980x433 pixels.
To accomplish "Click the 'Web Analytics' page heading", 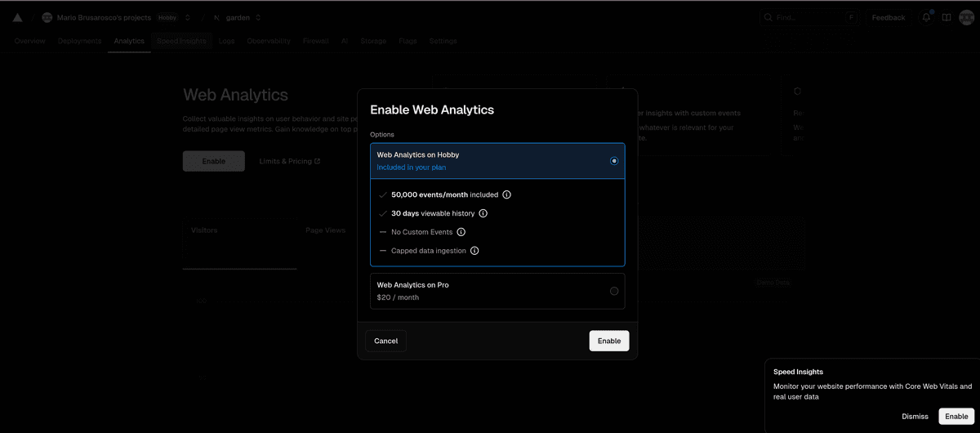I will 235,96.
